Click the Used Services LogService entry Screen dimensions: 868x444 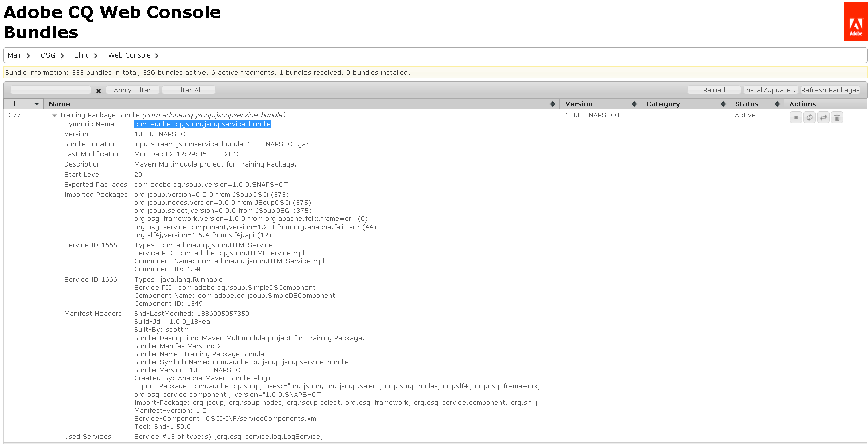click(x=228, y=437)
